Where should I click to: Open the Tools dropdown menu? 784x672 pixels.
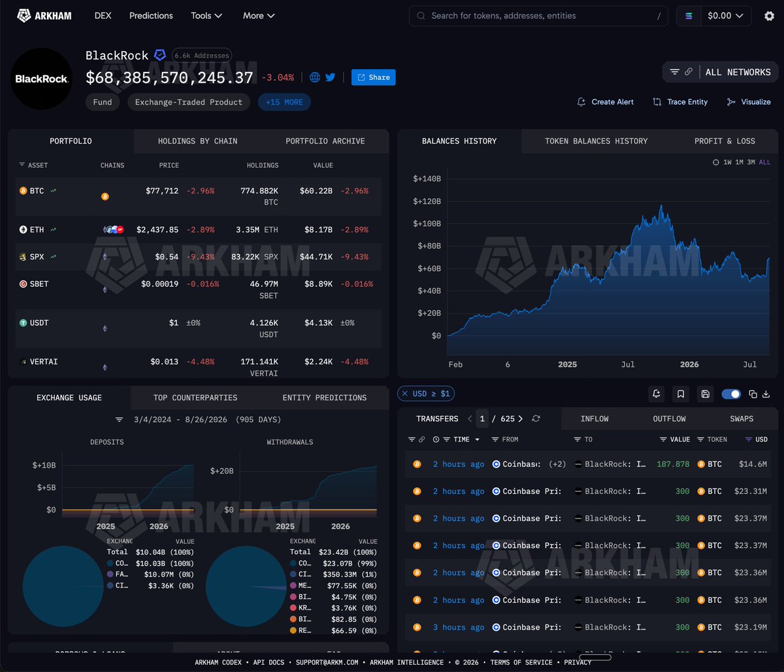click(x=206, y=16)
